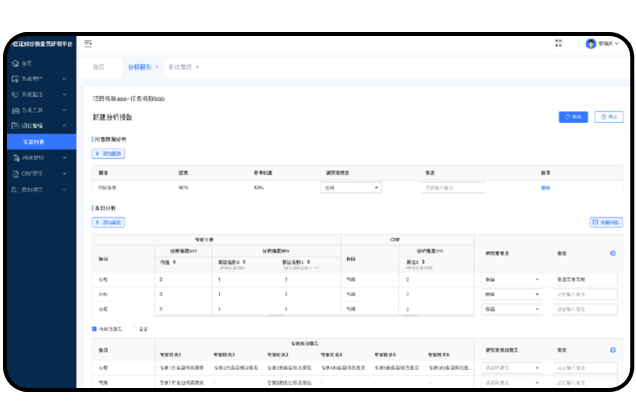This screenshot has height=420, width=636.
Task: Open the second row dropdown in expert suggestions table
Action: 511,383
